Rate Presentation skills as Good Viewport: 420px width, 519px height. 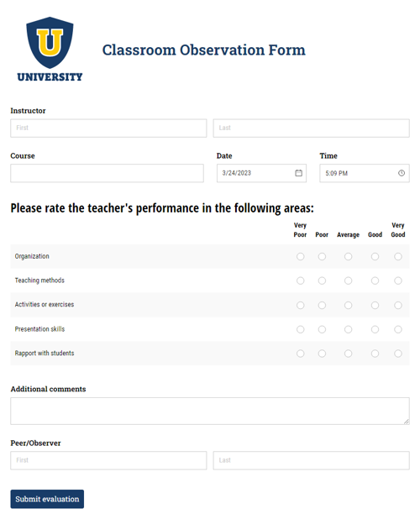(375, 329)
